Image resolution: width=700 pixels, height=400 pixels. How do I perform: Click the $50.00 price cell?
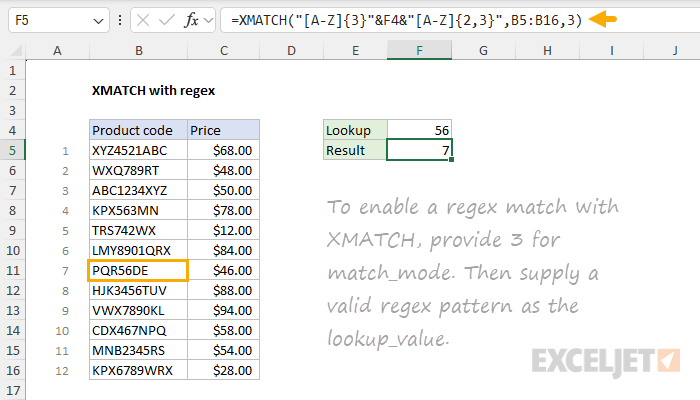(x=223, y=191)
